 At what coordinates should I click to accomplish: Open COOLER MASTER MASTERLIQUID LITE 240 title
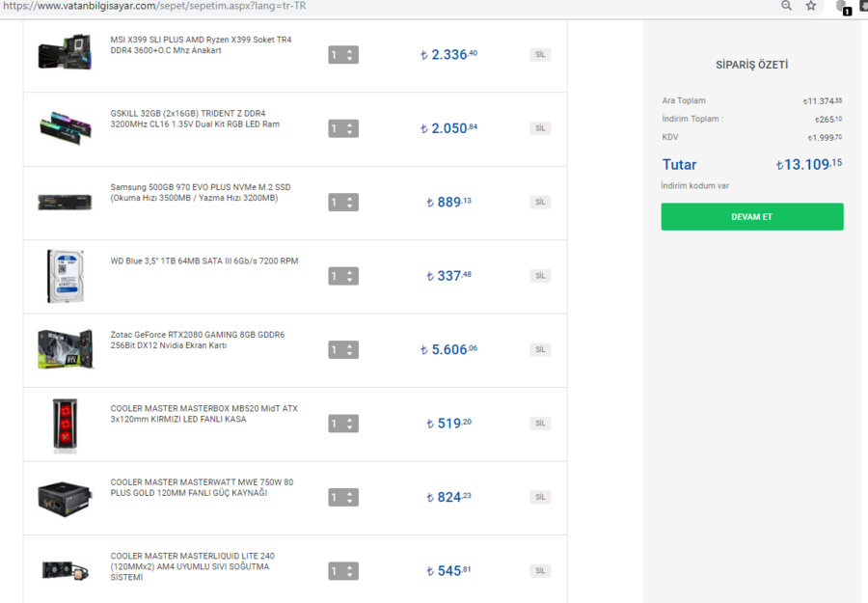tap(192, 566)
